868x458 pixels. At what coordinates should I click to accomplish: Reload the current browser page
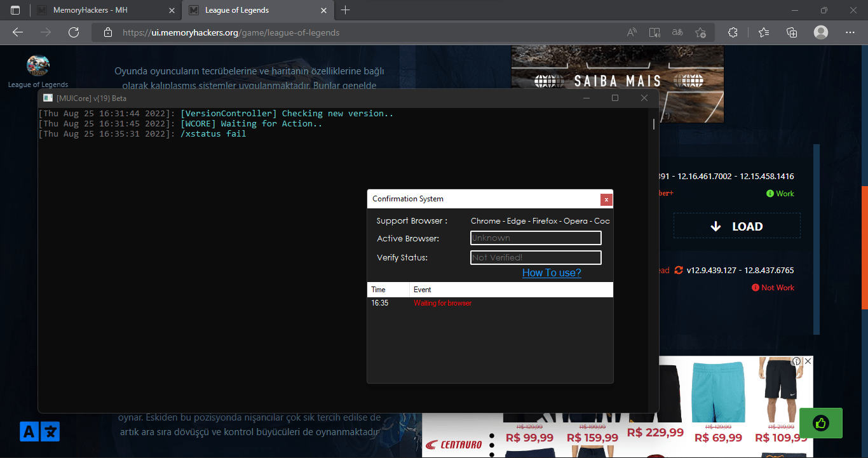click(x=74, y=32)
